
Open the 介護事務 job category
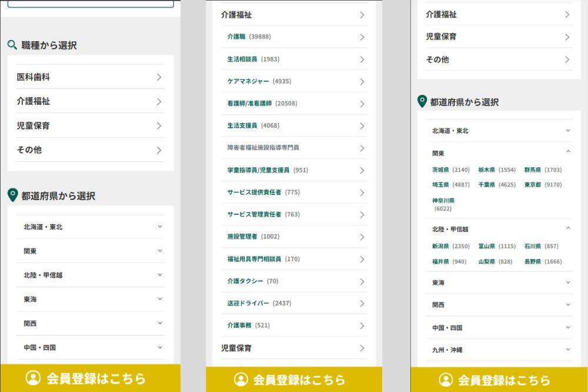click(x=239, y=325)
